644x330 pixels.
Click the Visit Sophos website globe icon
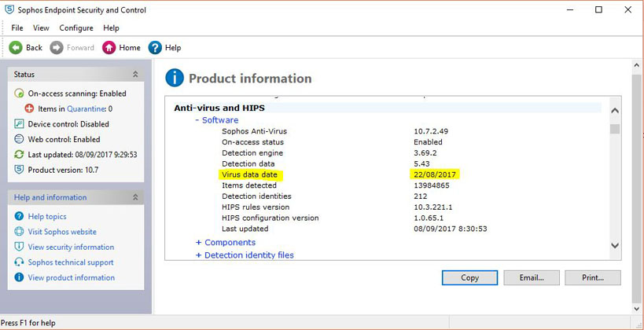coord(19,232)
